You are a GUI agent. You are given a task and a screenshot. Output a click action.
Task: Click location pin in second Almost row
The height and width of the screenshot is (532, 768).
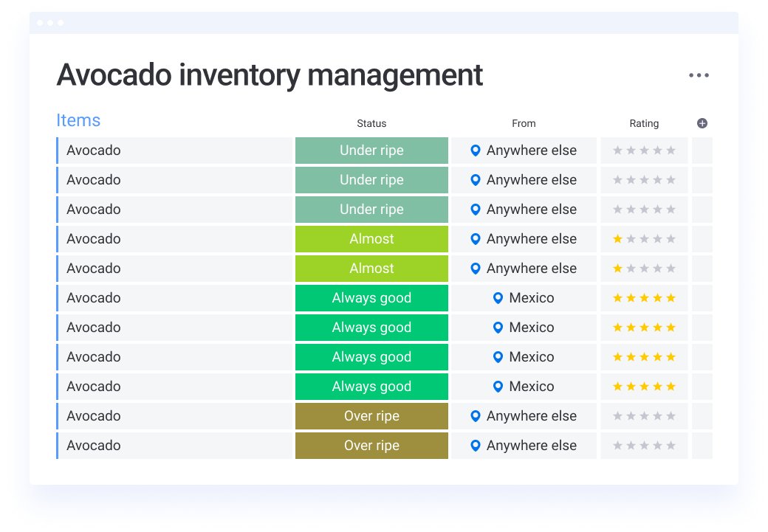point(475,269)
